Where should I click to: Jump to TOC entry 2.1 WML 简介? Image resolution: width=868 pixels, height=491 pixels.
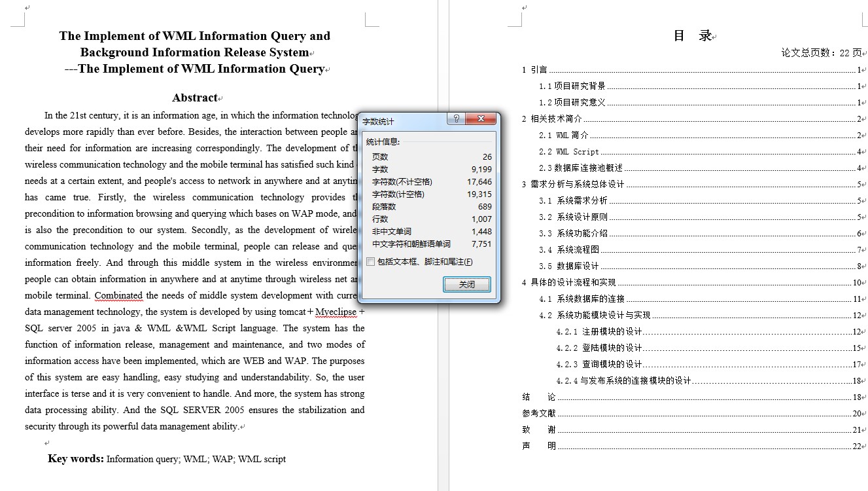[x=701, y=135]
